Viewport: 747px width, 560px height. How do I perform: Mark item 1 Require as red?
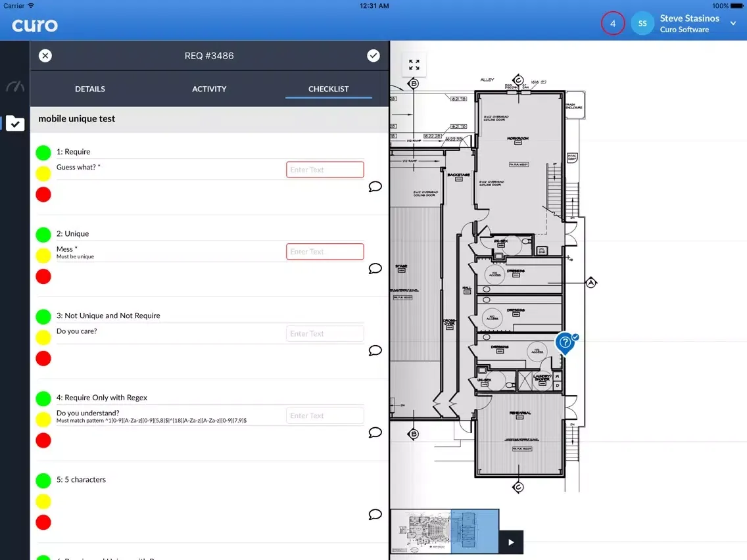coord(43,195)
